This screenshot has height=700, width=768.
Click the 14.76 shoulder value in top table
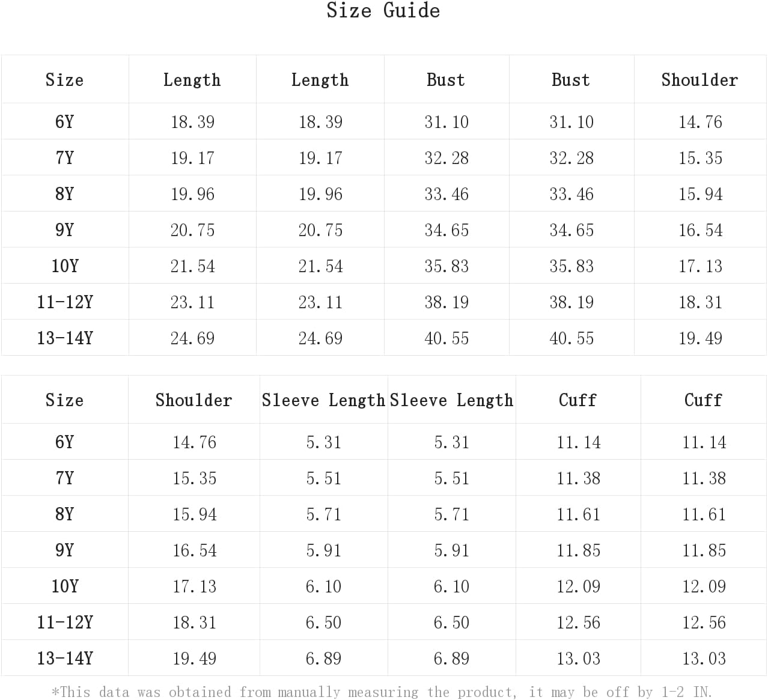click(x=700, y=122)
